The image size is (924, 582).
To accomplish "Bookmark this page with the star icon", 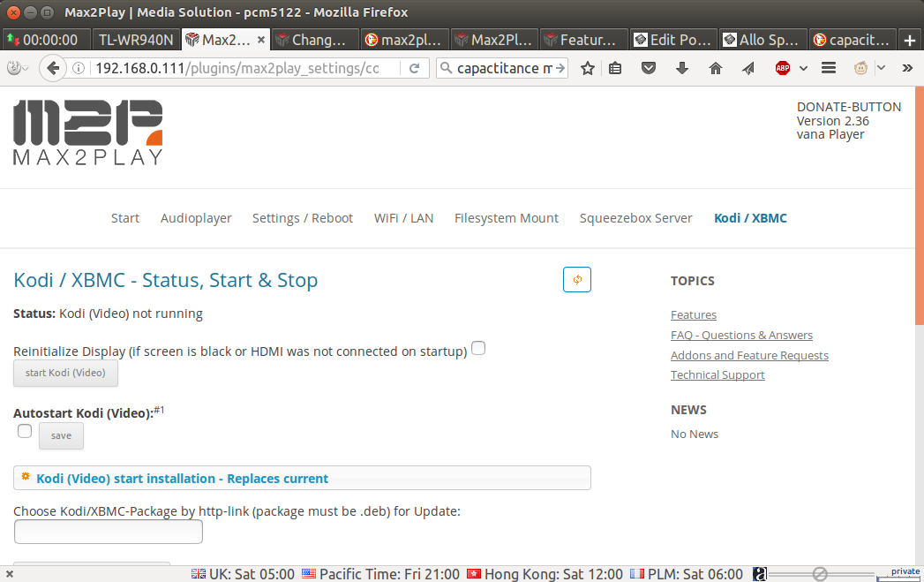I will (x=588, y=68).
